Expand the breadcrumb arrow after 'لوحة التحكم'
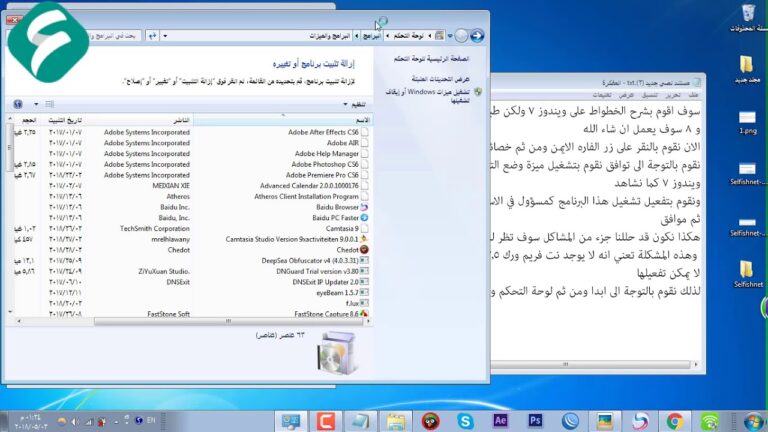This screenshot has width=768, height=432. pyautogui.click(x=387, y=36)
